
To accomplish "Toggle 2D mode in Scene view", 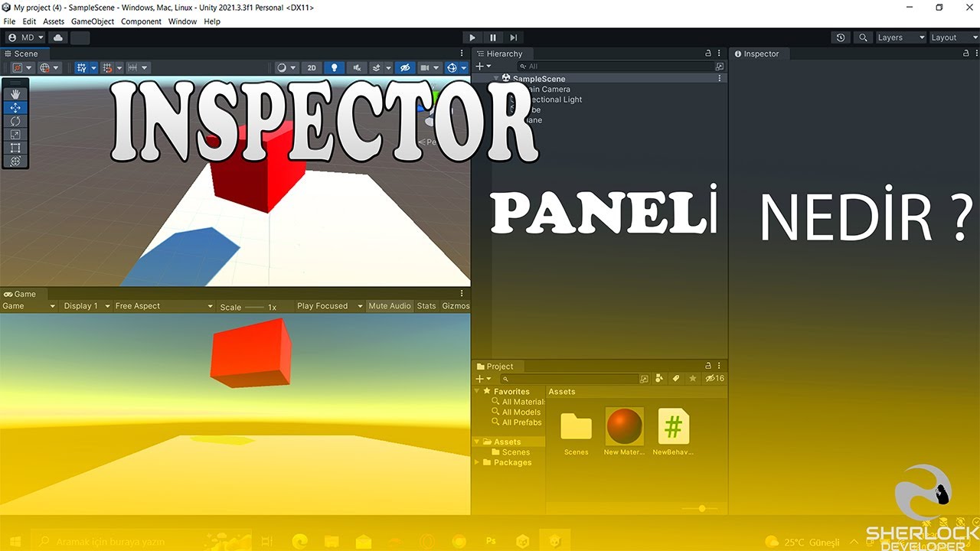I will [x=312, y=67].
